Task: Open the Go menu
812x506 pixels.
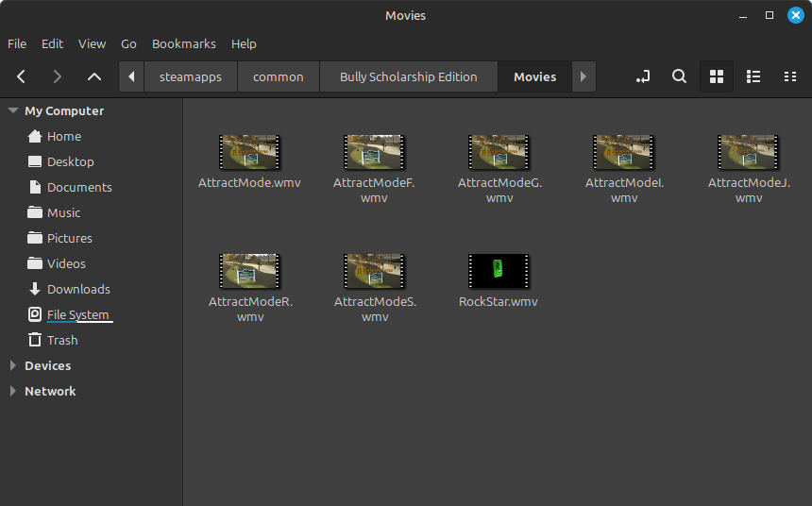Action: point(128,44)
